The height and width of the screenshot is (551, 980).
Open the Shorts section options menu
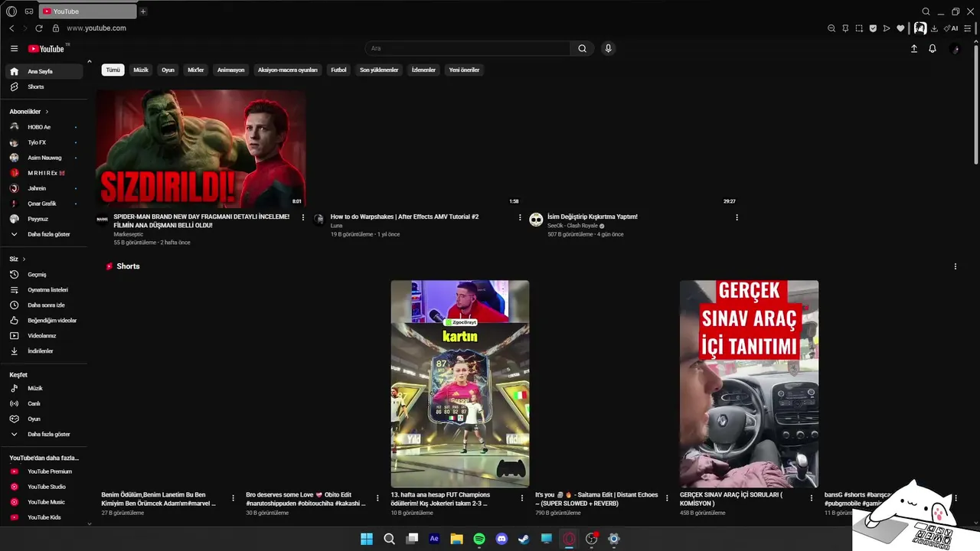click(955, 266)
